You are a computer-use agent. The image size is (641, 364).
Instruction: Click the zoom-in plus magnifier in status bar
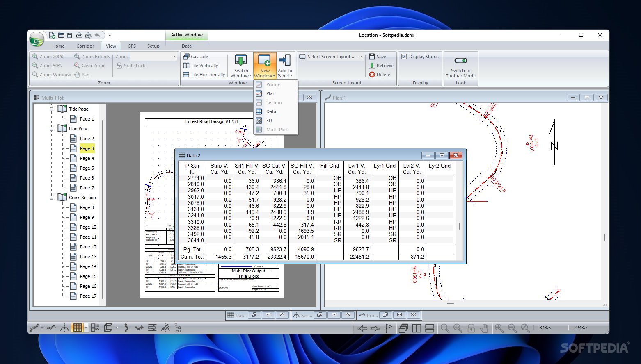499,328
